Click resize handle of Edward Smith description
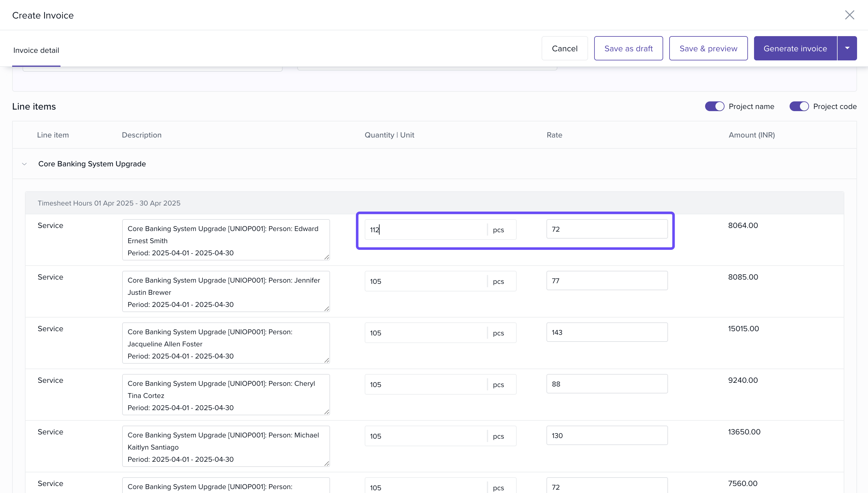Image resolution: width=868 pixels, height=493 pixels. coord(326,257)
